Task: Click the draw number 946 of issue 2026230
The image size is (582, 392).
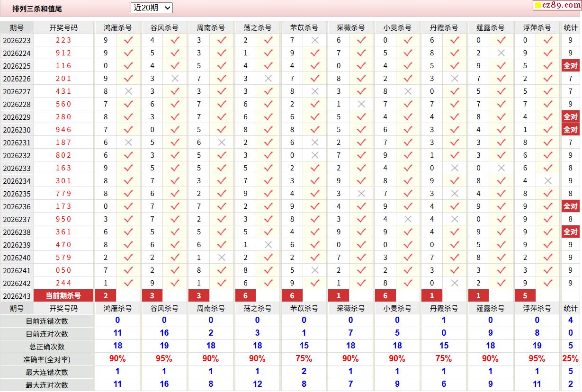Action: tap(63, 130)
